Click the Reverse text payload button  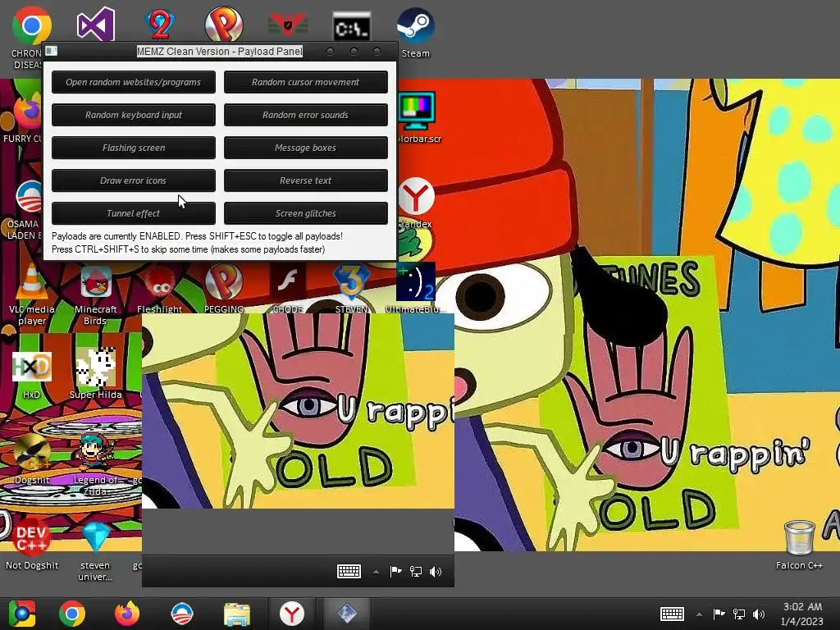(x=305, y=180)
